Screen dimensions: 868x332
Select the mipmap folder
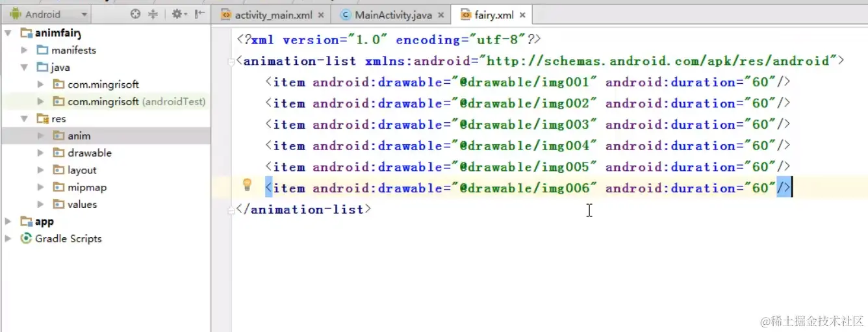[x=87, y=187]
